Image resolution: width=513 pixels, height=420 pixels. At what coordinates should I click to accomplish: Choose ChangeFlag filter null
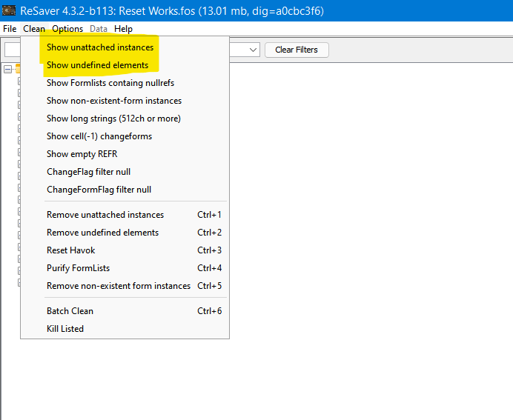point(88,172)
